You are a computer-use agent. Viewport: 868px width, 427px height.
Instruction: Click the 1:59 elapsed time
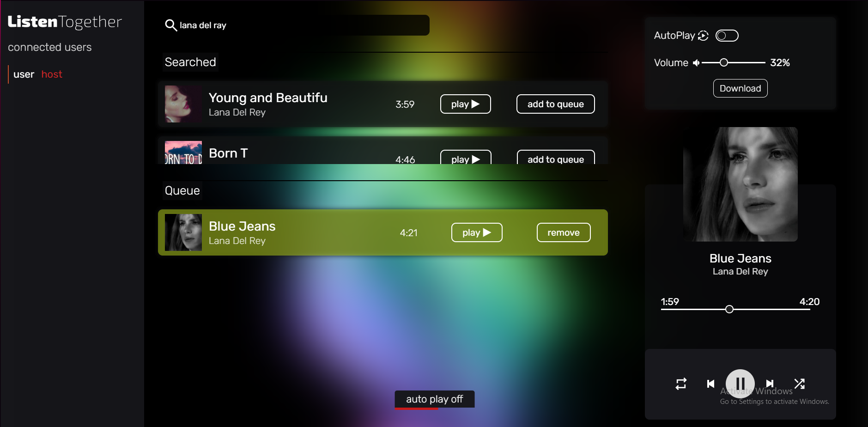point(670,302)
